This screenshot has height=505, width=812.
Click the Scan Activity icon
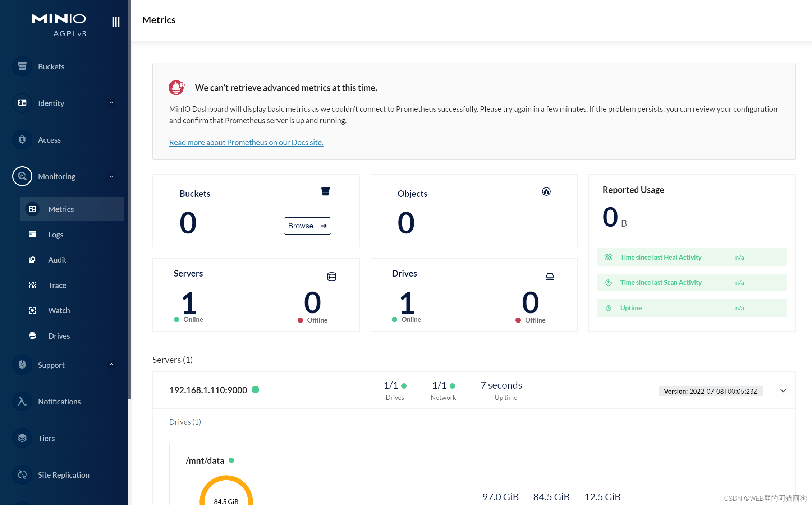pyautogui.click(x=609, y=283)
